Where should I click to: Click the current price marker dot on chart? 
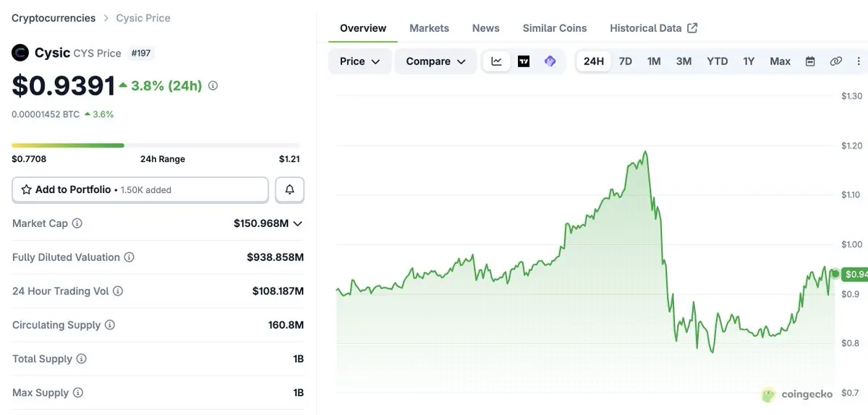point(835,274)
